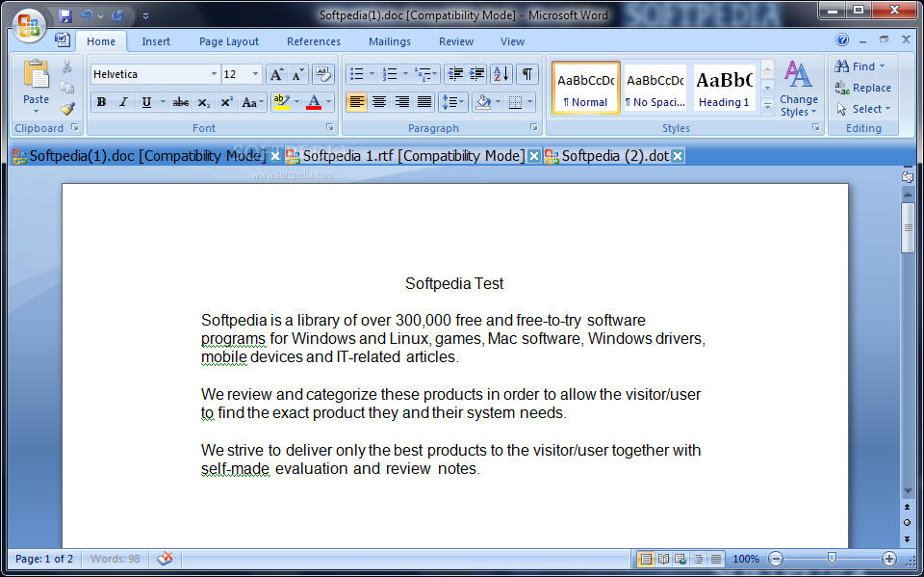
Task: Open Change Styles dropdown
Action: [x=799, y=89]
